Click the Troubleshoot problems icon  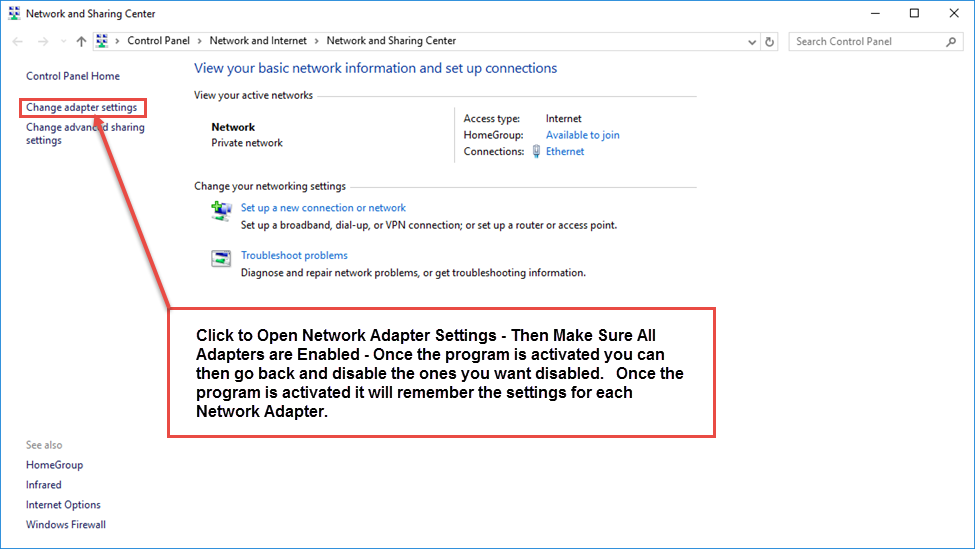click(221, 258)
